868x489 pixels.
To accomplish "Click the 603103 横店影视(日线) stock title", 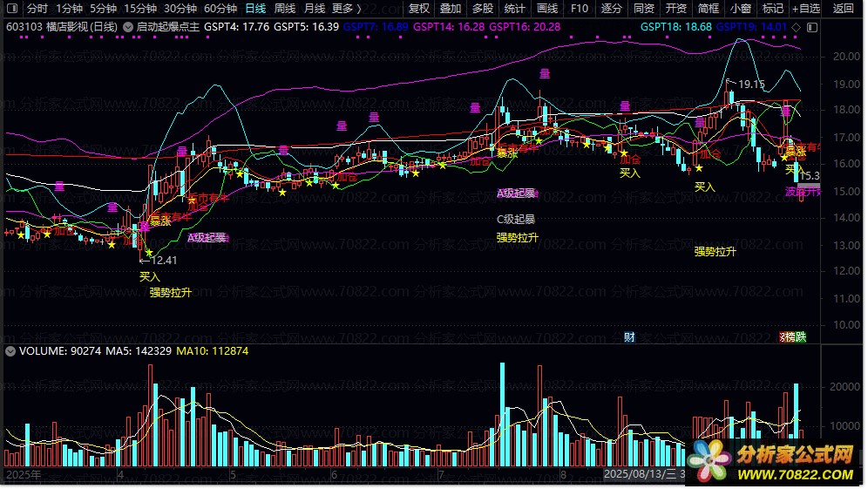I will 62,26.
